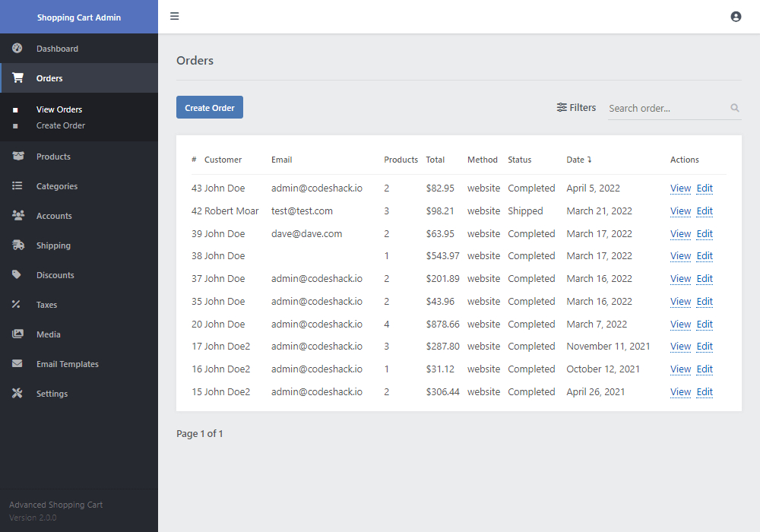Click the search magnifier icon
Screen dimensions: 760x532
735,108
